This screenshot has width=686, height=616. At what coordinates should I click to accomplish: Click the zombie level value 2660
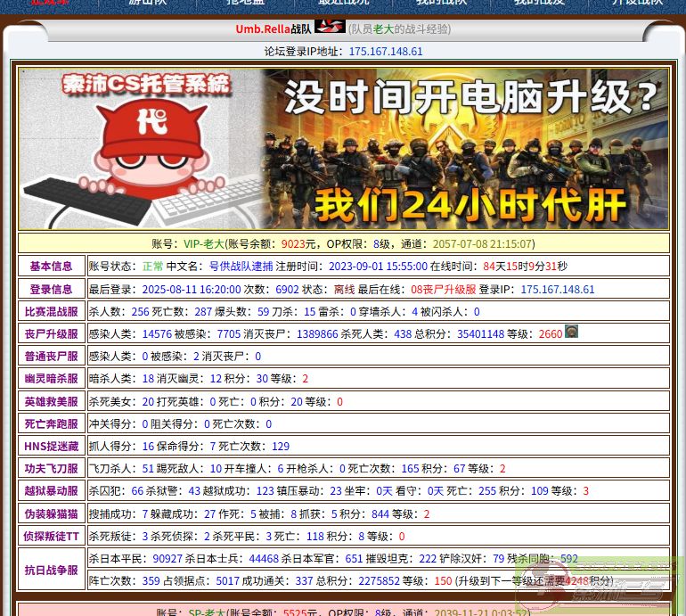[x=551, y=334]
